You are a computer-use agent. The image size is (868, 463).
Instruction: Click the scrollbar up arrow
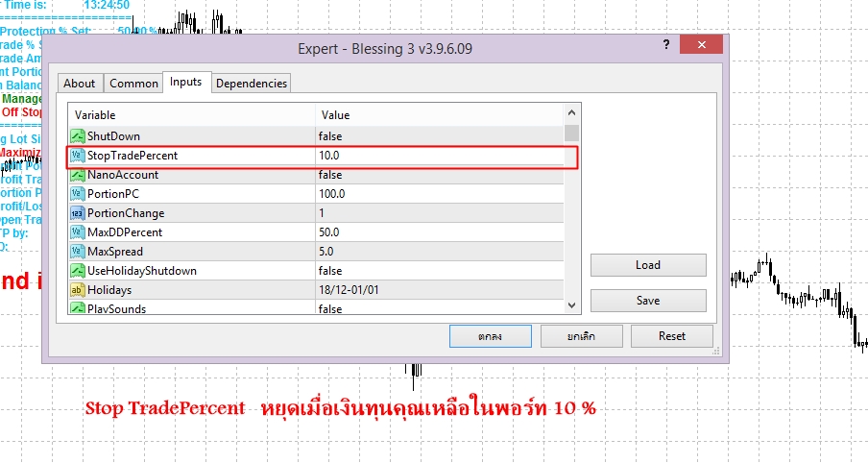point(572,113)
